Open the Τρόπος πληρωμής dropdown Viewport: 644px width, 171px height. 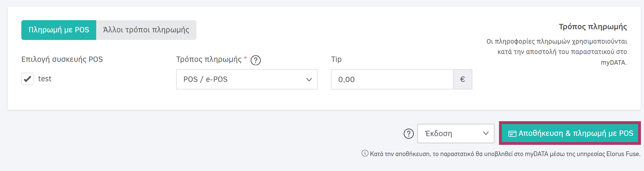point(246,79)
